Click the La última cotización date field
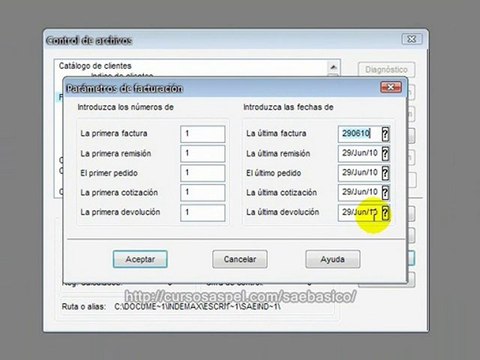The height and width of the screenshot is (360, 480). click(359, 192)
